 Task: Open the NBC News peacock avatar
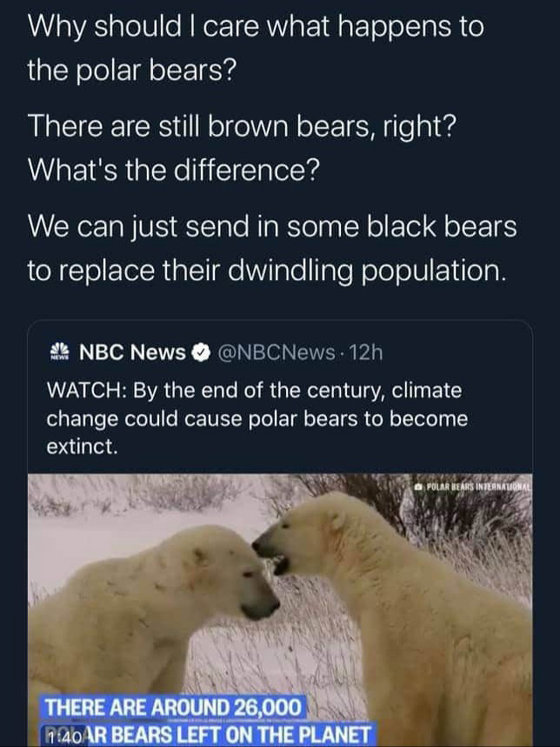pos(60,352)
